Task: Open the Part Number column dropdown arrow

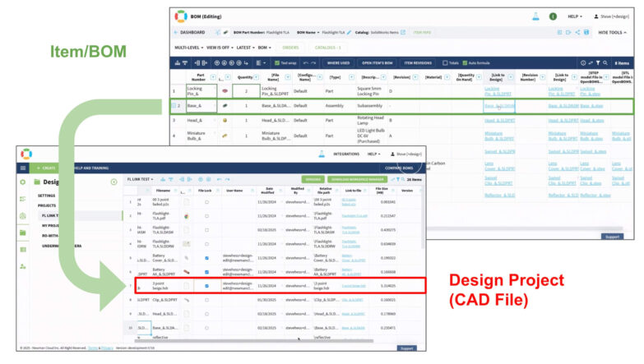Action: click(x=213, y=77)
